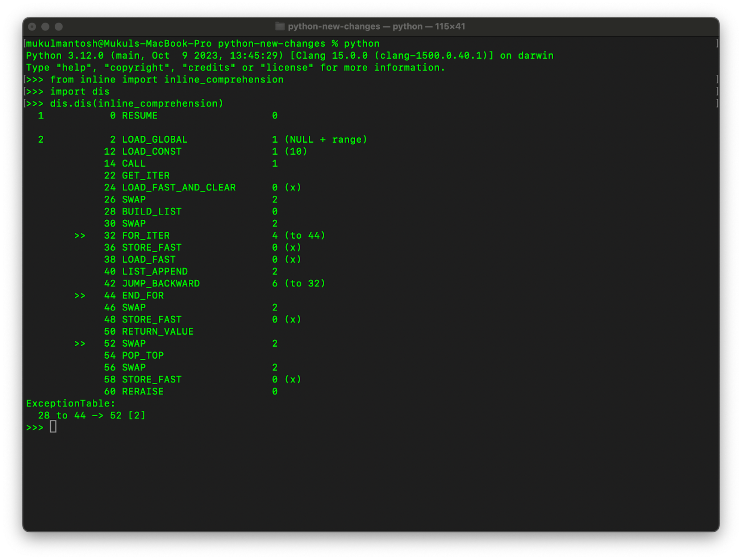Click the "ExceptionTable:" label
This screenshot has height=560, width=742.
(70, 403)
